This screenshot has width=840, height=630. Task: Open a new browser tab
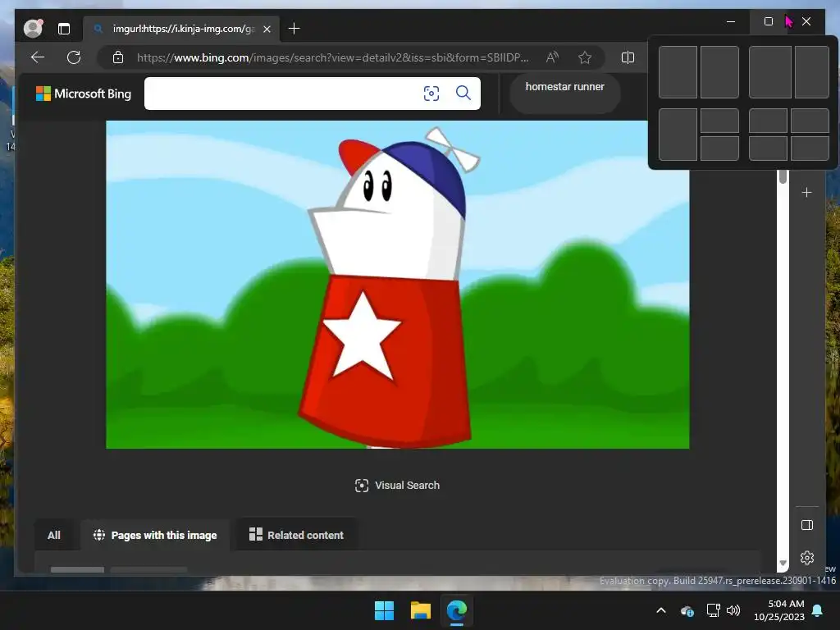click(x=294, y=29)
